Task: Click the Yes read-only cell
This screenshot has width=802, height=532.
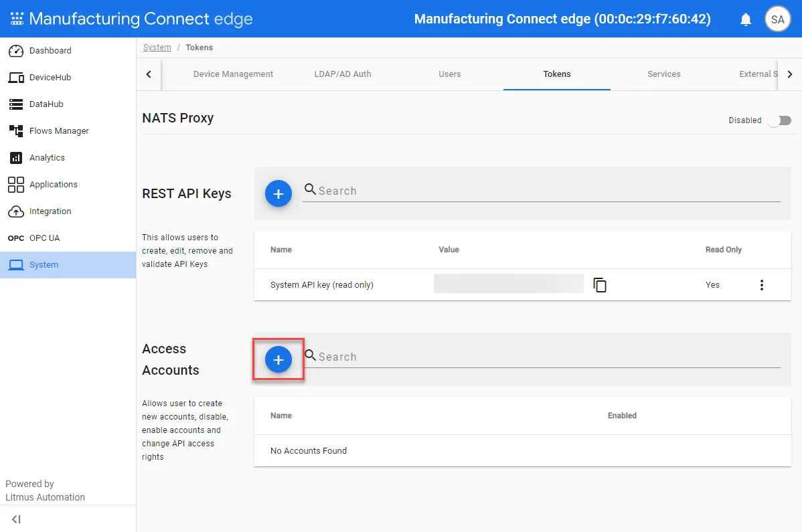Action: click(x=712, y=285)
